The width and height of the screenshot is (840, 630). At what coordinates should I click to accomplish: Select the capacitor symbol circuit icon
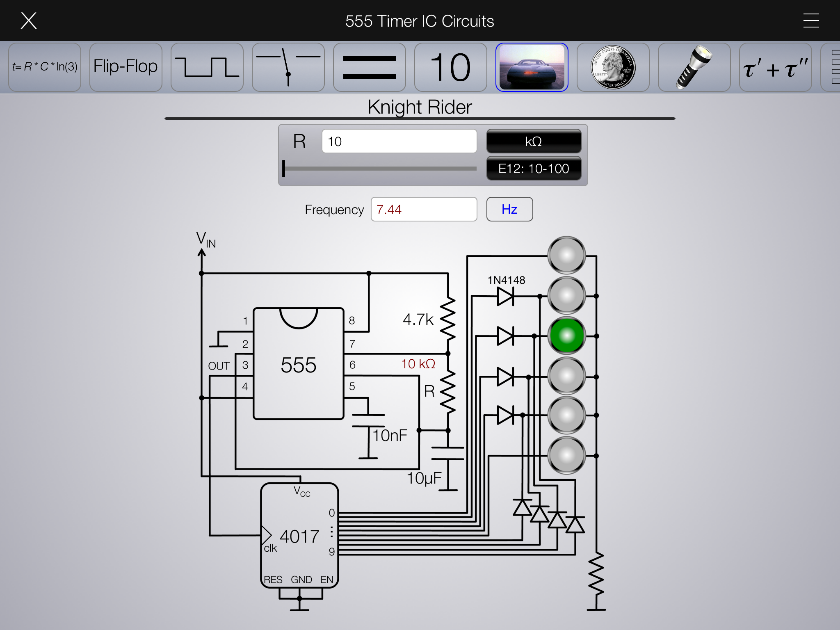[x=369, y=67]
